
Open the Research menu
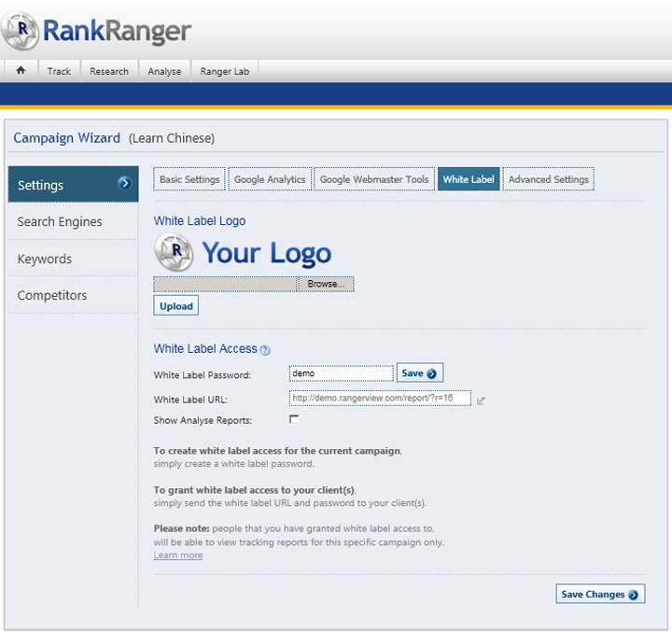(x=109, y=71)
